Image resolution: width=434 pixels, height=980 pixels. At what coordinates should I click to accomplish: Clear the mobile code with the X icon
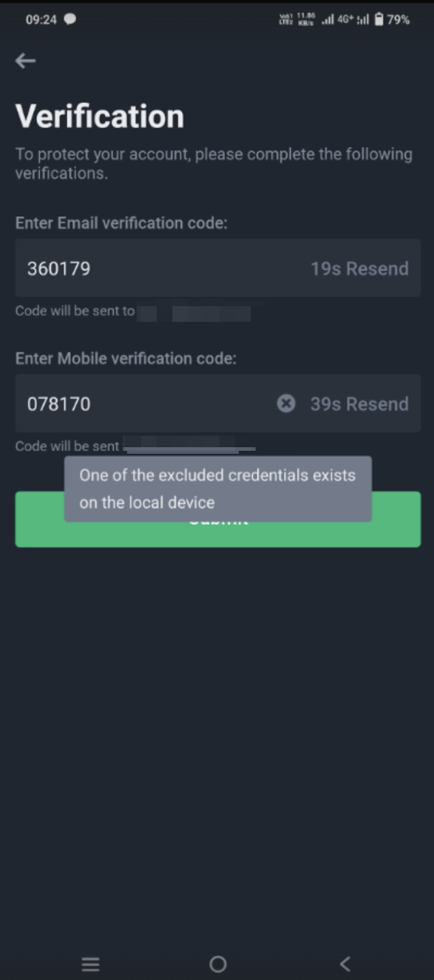click(286, 403)
